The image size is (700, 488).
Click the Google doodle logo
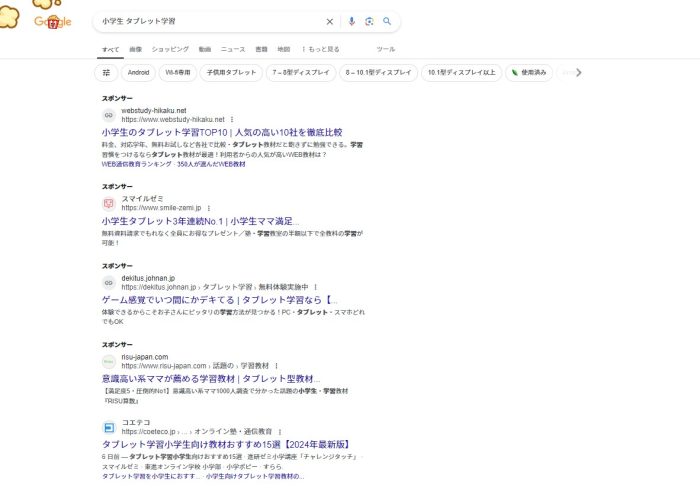tap(53, 21)
